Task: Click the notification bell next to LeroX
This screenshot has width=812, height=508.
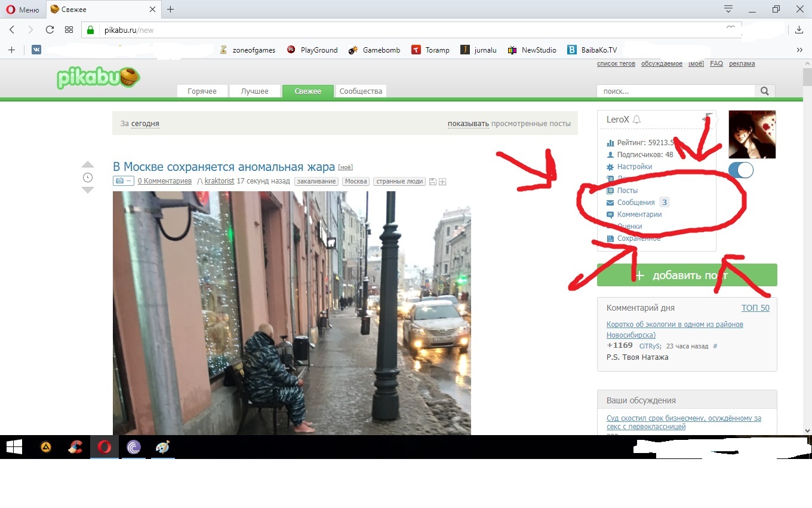Action: [x=637, y=120]
